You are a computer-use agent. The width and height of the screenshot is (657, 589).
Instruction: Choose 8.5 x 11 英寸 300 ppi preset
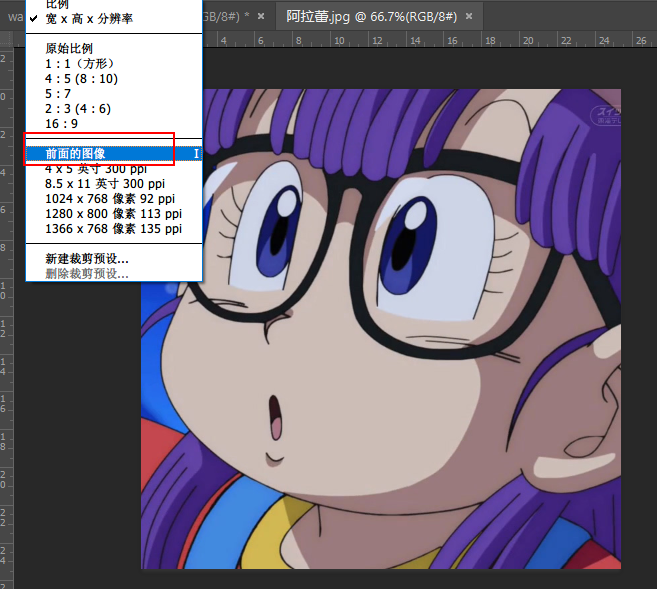point(105,183)
